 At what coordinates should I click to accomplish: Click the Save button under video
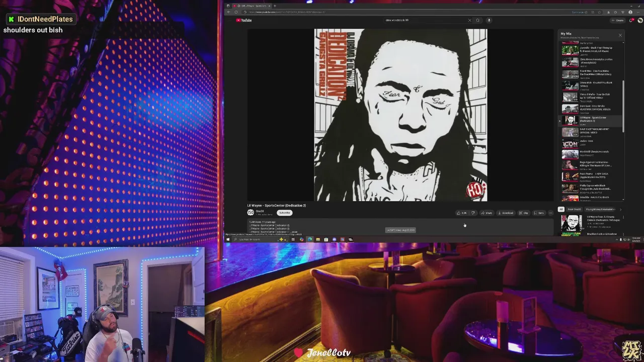539,213
